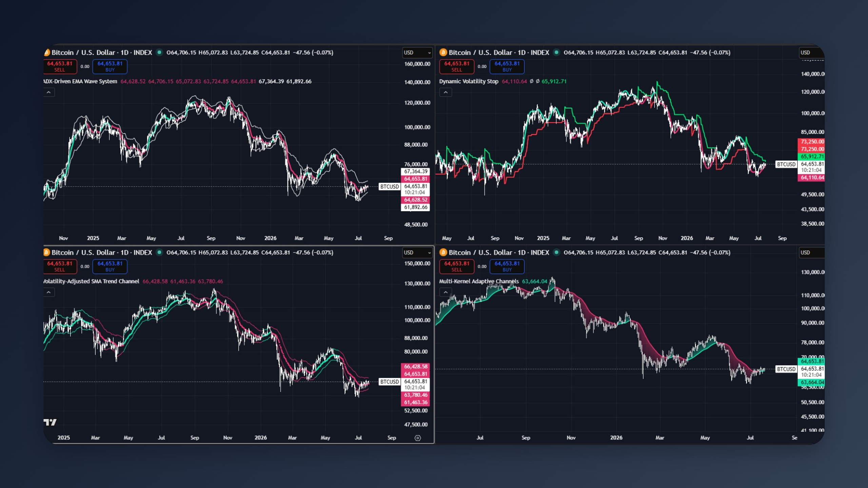Click the Bitcoin icon in top-right chart title
The image size is (868, 488).
443,53
